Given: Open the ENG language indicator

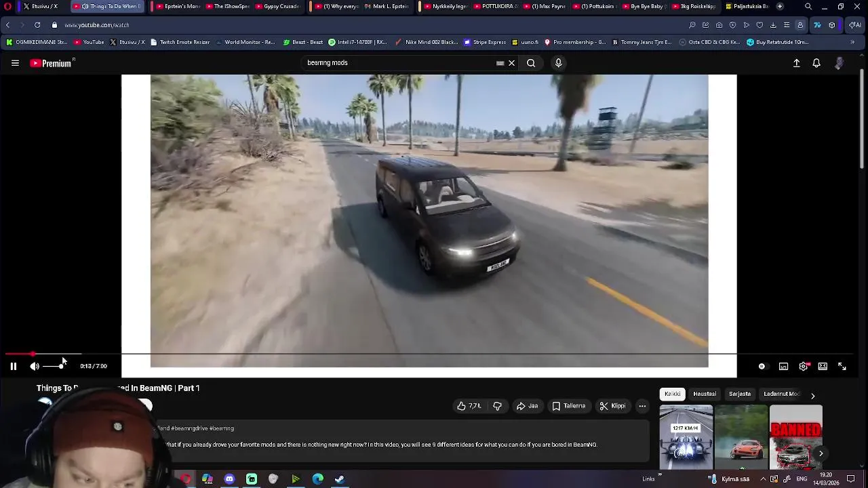Looking at the screenshot, I should [802, 479].
